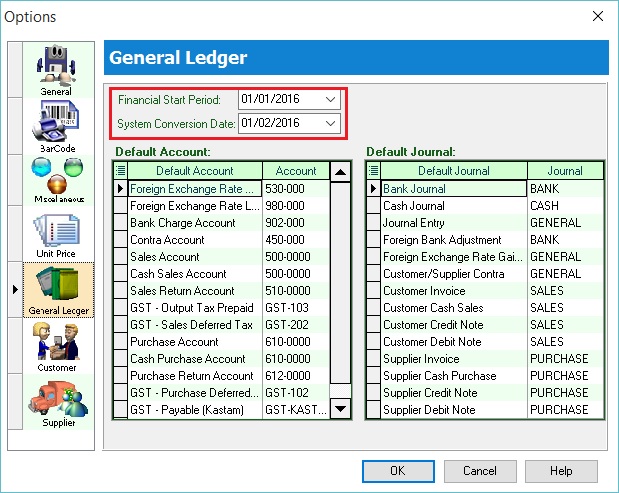This screenshot has width=619, height=493.
Task: Select the BarCode category icon
Action: 56,126
